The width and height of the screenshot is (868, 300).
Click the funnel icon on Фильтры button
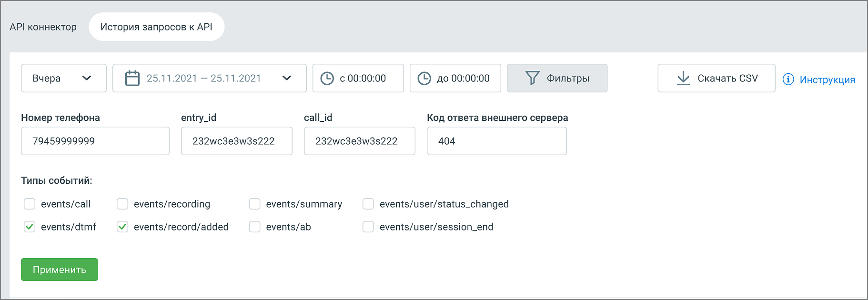pyautogui.click(x=532, y=78)
